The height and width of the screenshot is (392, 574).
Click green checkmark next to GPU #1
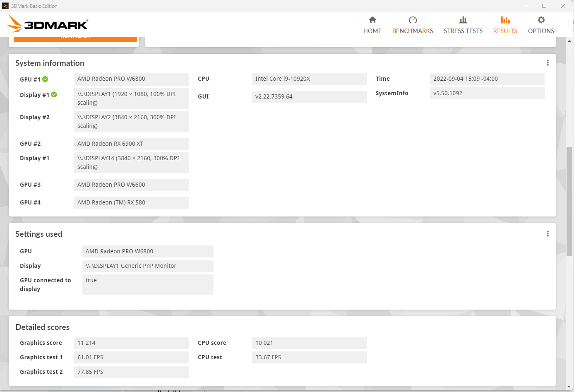pos(45,79)
